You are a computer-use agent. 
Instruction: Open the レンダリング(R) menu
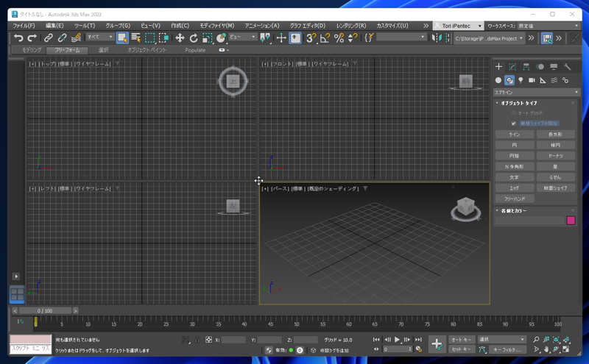[351, 26]
